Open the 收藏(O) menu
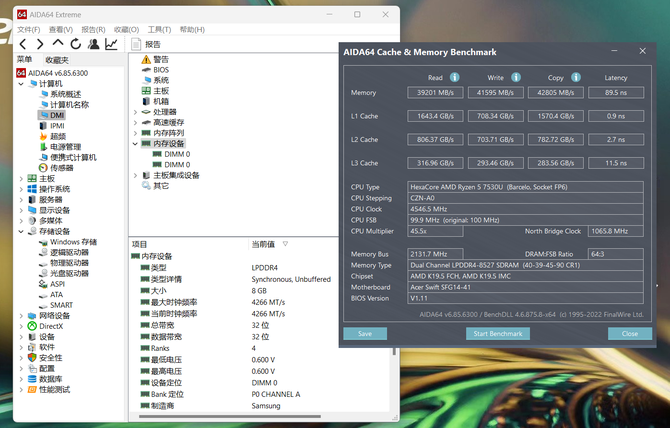Screen dimensions: 670x428 pos(126,29)
